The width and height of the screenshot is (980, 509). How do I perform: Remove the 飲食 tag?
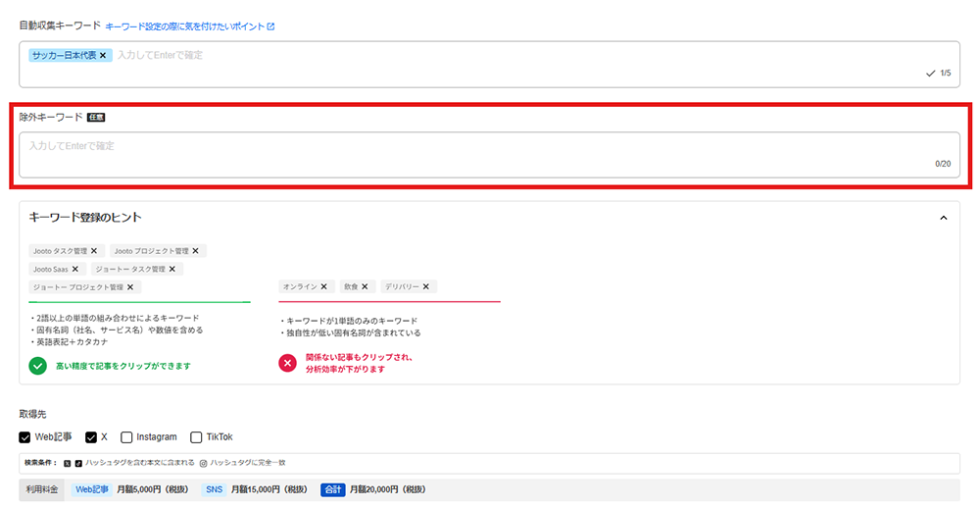coord(365,286)
